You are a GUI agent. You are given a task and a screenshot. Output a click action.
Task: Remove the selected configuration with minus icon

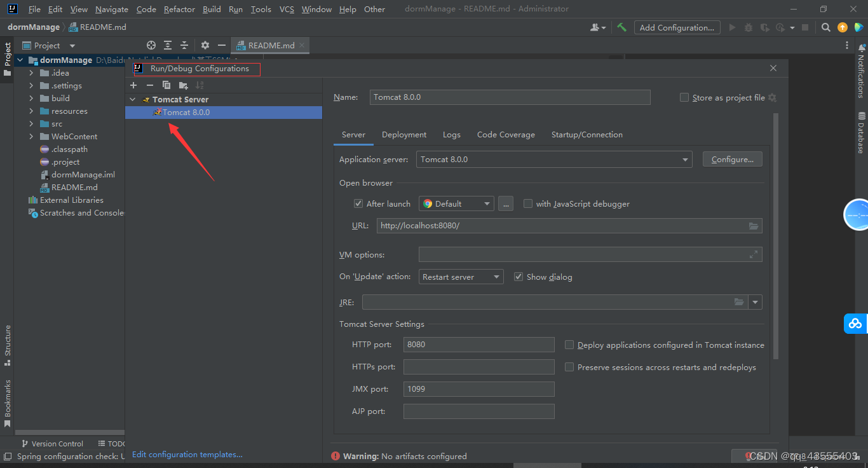tap(150, 85)
